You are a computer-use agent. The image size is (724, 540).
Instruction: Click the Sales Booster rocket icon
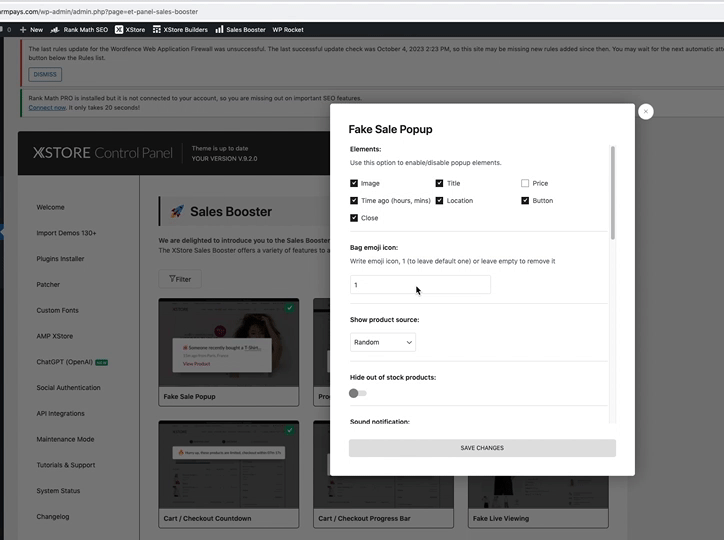pyautogui.click(x=177, y=211)
